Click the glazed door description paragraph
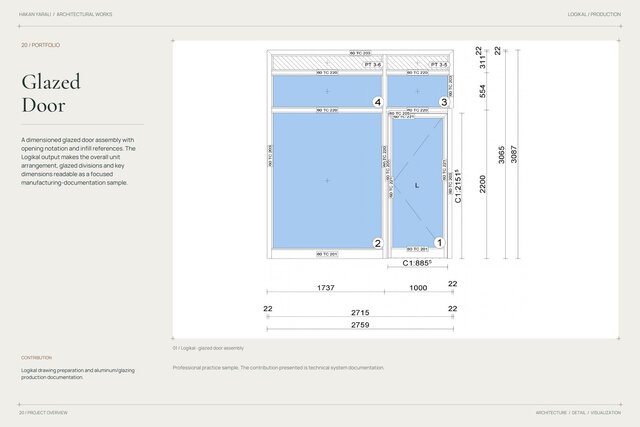The width and height of the screenshot is (640, 427). point(78,161)
